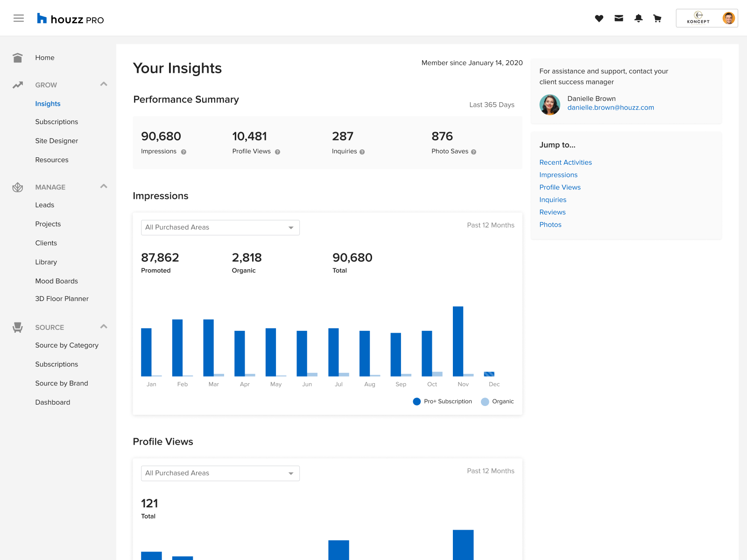This screenshot has height=560, width=747.
Task: Open the hamburger navigation menu
Action: [19, 18]
